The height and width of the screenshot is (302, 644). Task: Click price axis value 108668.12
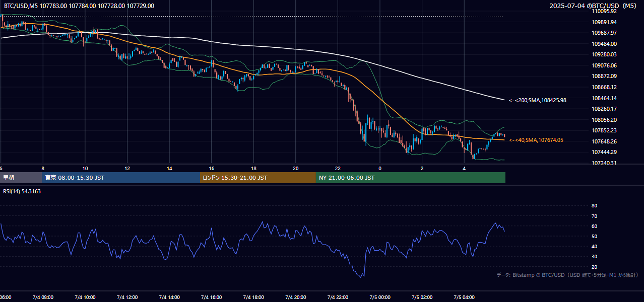coord(604,87)
